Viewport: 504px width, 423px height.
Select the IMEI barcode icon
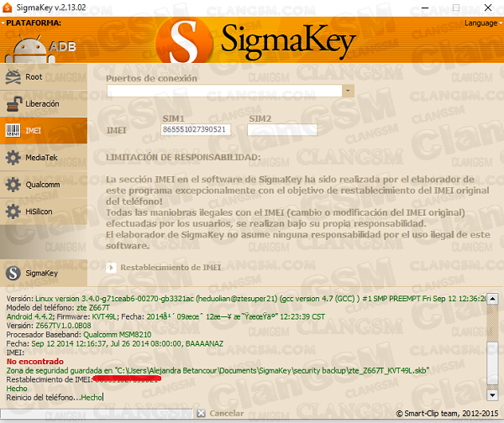13,130
